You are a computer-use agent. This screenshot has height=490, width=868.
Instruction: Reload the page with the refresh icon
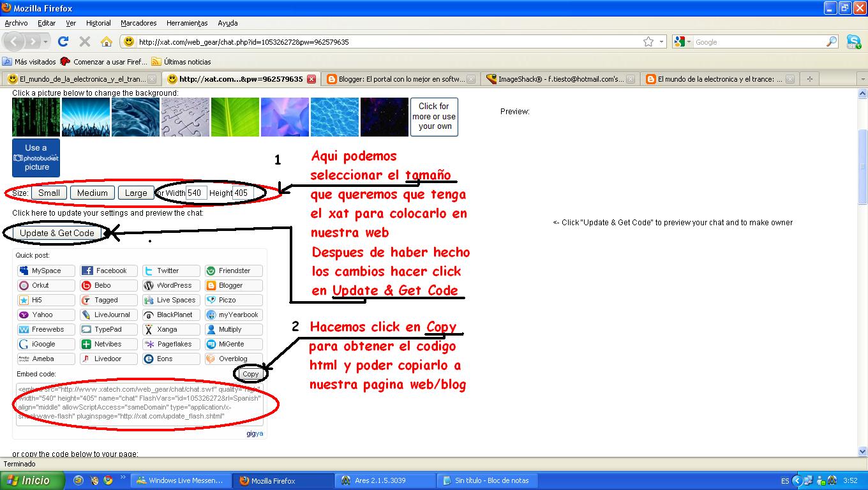(63, 41)
